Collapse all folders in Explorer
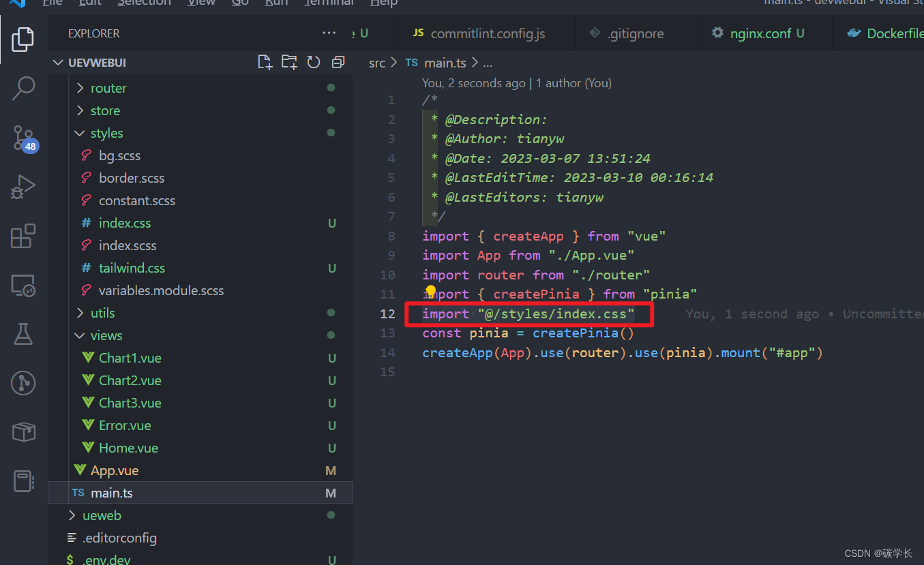This screenshot has width=924, height=565. (338, 63)
